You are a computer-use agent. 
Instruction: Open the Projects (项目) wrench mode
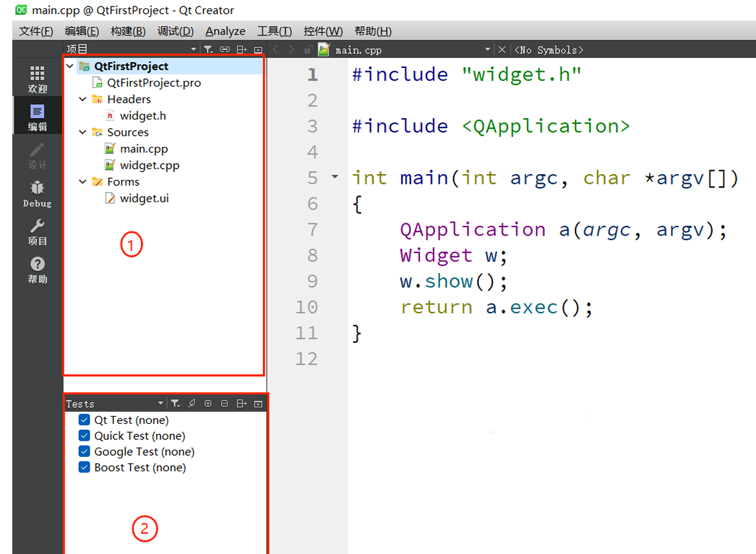37,232
